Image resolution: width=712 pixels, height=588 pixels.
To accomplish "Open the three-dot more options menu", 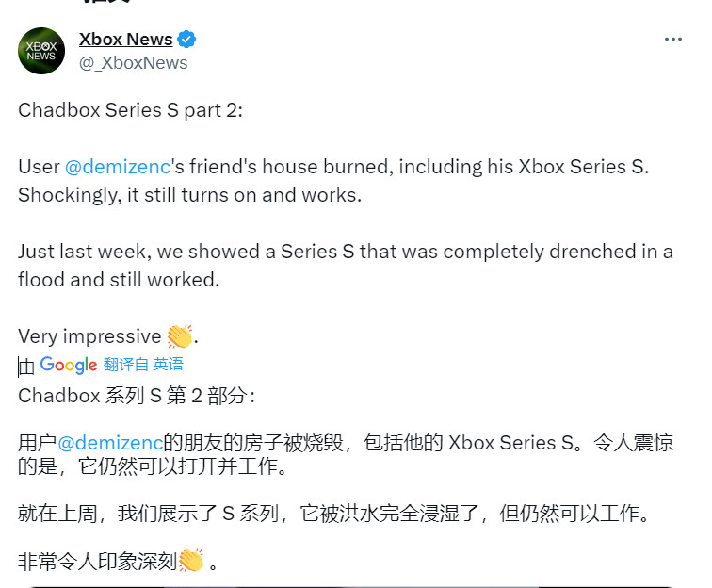I will coord(672,40).
